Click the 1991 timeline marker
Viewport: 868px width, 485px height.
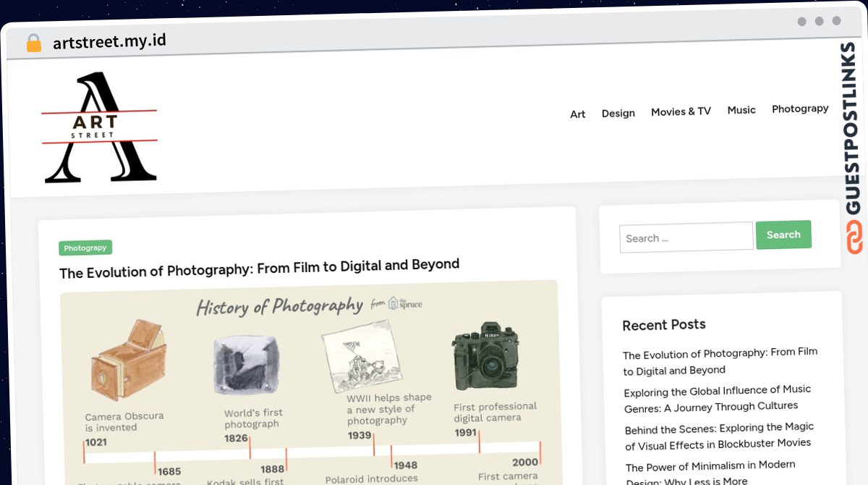[x=466, y=433]
